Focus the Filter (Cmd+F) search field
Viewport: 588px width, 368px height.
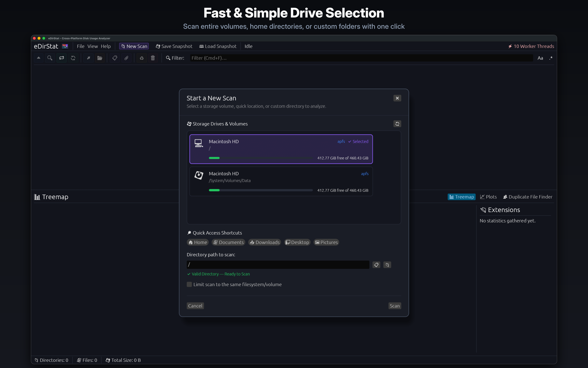coord(361,58)
